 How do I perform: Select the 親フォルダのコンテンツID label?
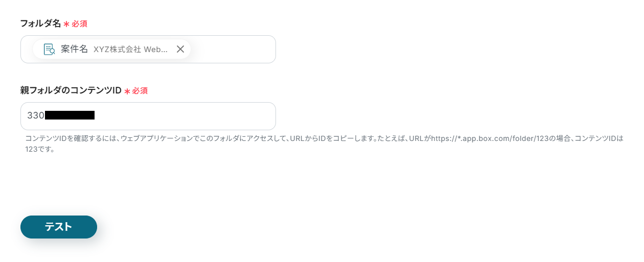coord(71,90)
